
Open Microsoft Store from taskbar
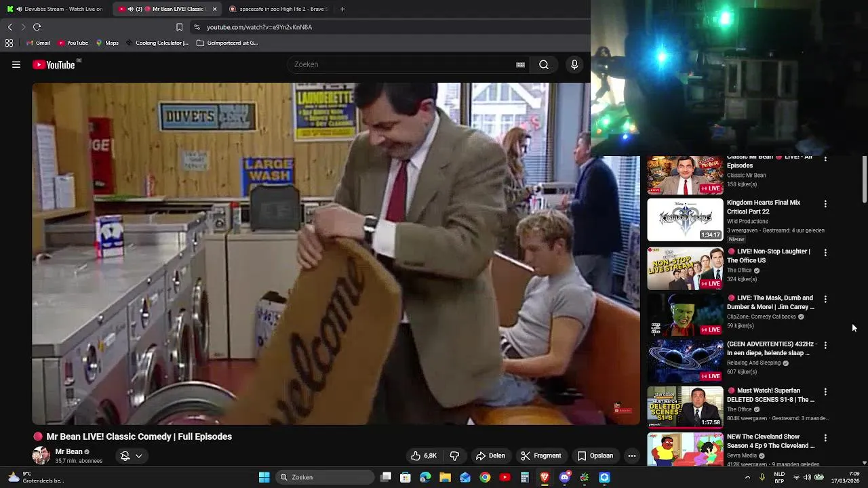(406, 477)
